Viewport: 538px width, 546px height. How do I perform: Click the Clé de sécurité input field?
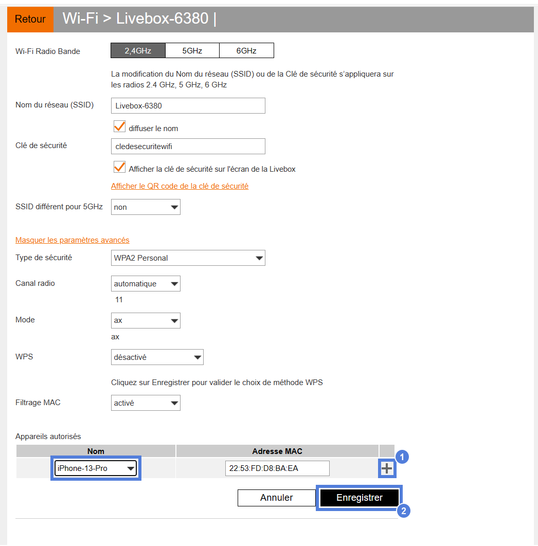188,146
